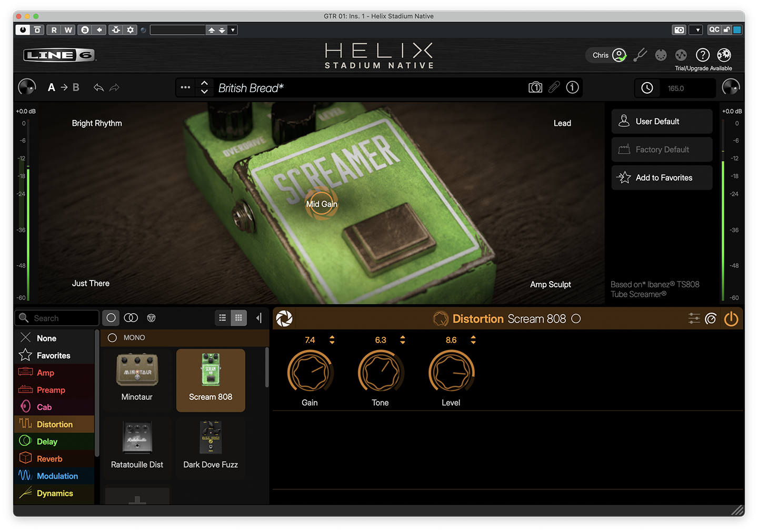Screen dimensions: 758x532
Task: Open preferences with the gears icon
Action: tap(724, 55)
